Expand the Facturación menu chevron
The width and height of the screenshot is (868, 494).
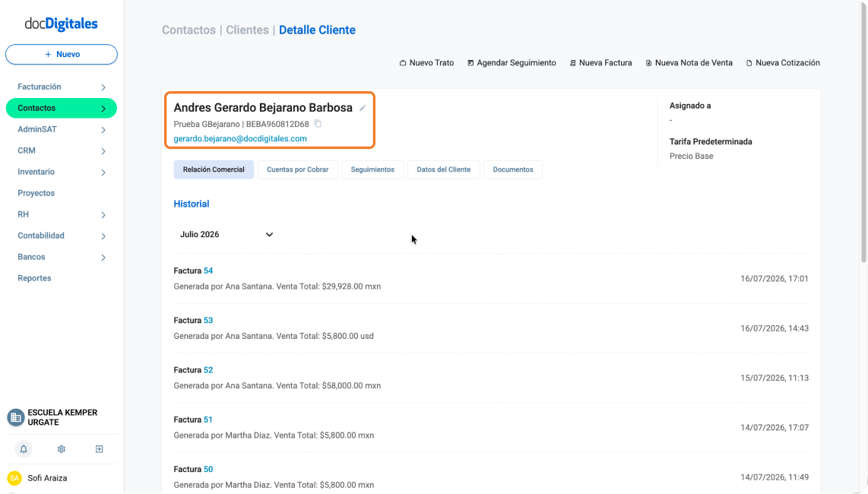103,87
